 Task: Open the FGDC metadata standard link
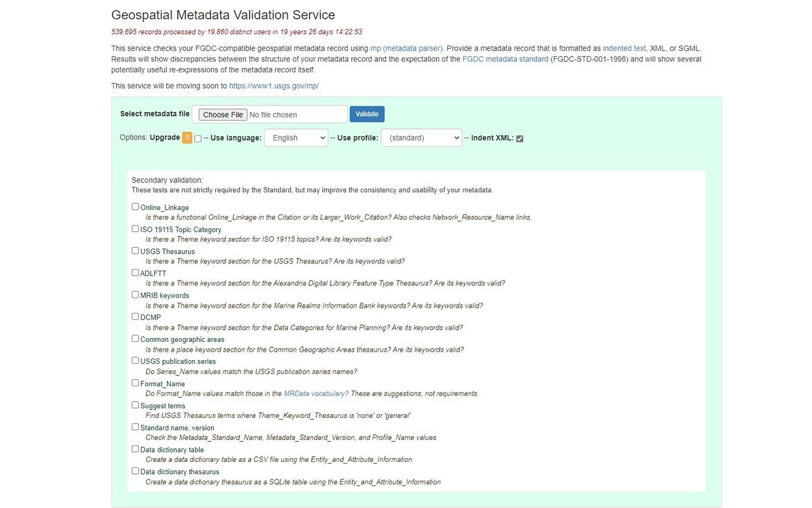click(504, 59)
